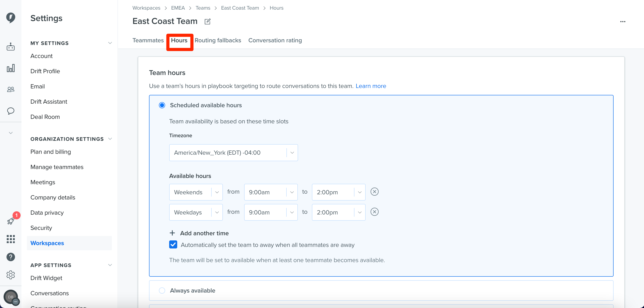Open Security in settings sidebar
644x308 pixels.
[41, 228]
